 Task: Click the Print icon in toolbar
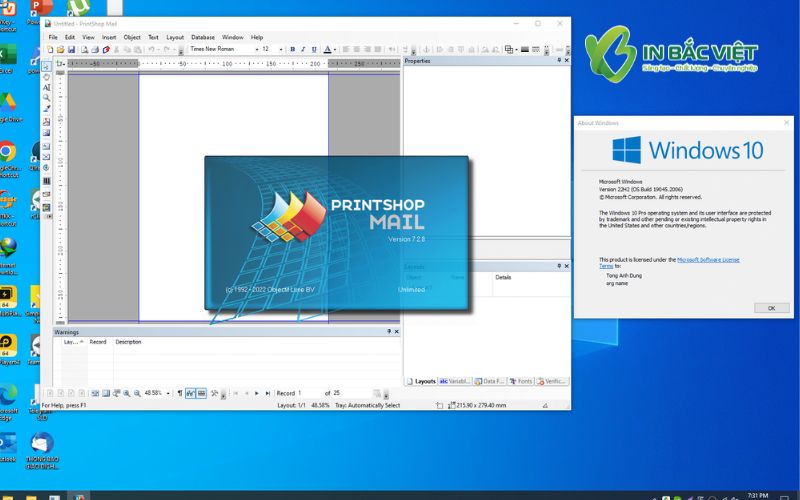(95, 49)
